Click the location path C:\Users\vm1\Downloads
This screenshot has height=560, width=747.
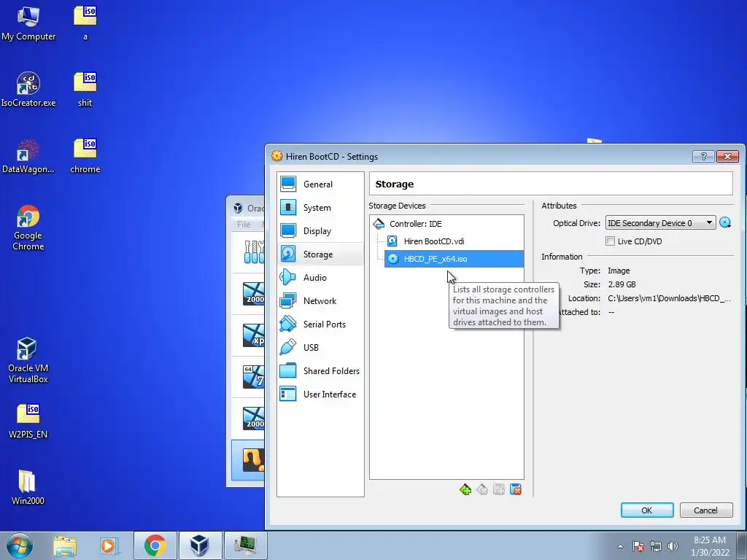tap(669, 298)
